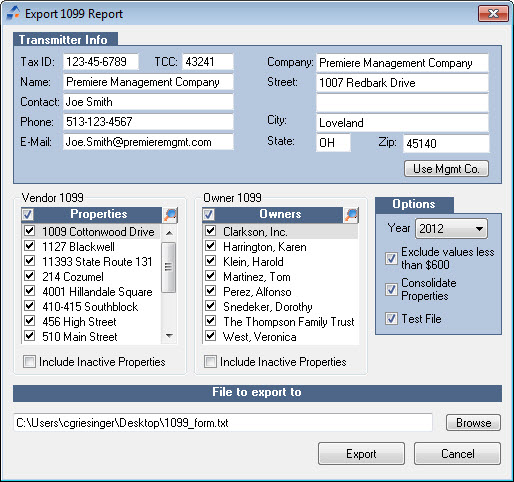Toggle the select-all Owners header checkbox

[209, 215]
